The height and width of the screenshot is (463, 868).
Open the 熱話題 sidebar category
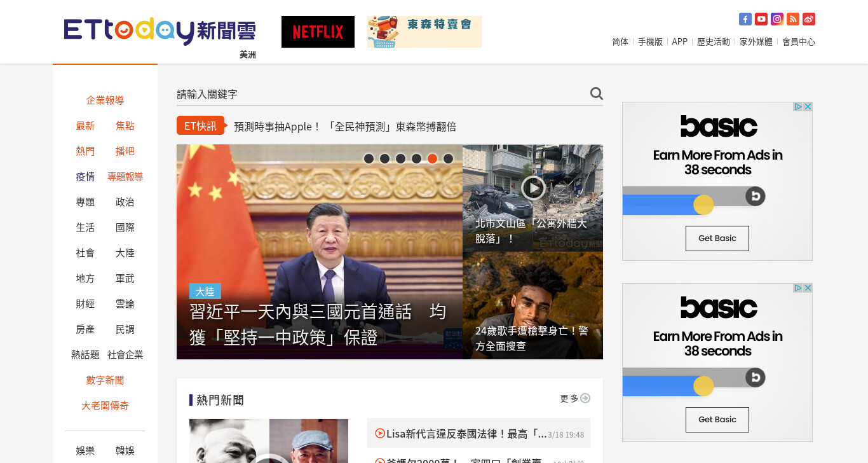[x=85, y=355]
